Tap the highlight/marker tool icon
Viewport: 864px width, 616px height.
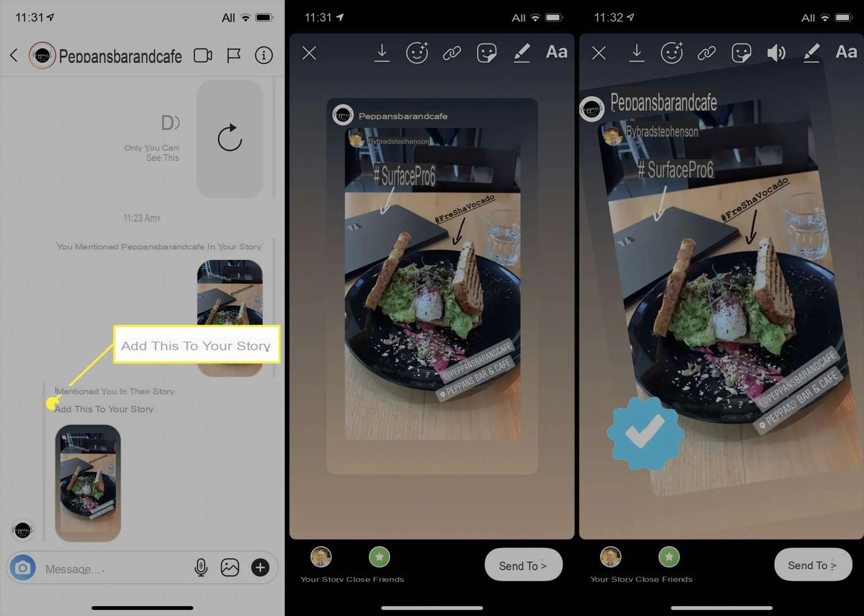[x=522, y=53]
